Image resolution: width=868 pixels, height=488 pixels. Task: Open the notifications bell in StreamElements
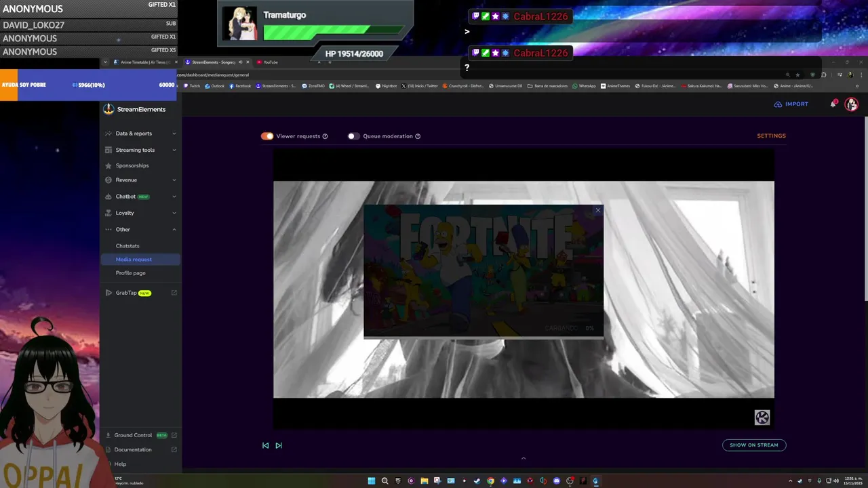point(833,104)
